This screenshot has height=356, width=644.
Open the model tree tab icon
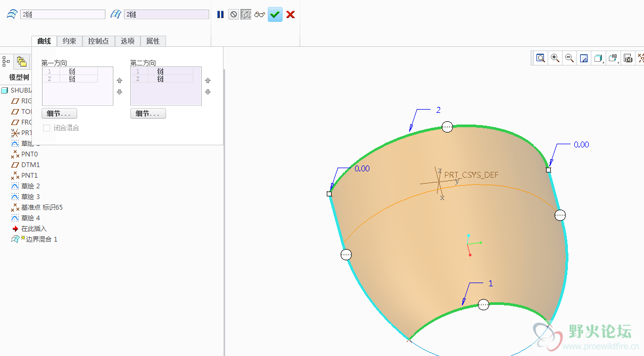tap(6, 62)
